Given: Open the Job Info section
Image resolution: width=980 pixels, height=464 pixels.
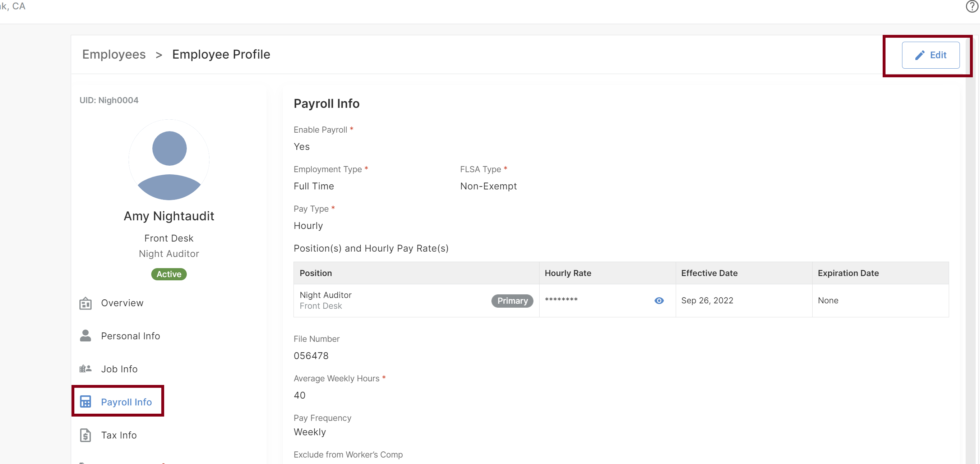Looking at the screenshot, I should [x=119, y=369].
